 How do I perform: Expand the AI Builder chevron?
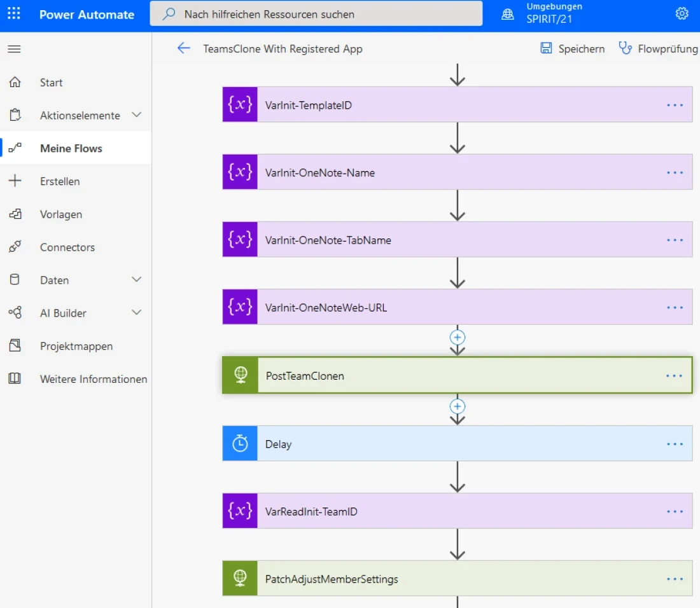coord(136,313)
